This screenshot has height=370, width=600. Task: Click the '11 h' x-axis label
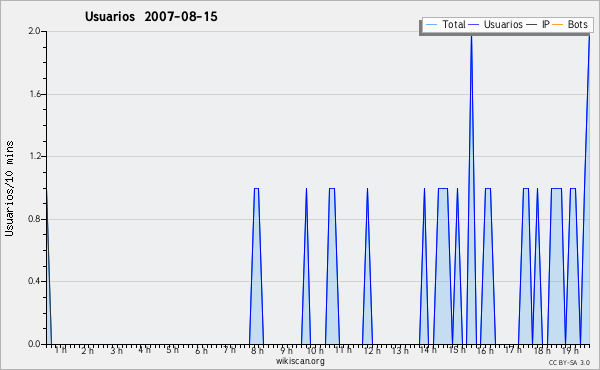pyautogui.click(x=343, y=350)
